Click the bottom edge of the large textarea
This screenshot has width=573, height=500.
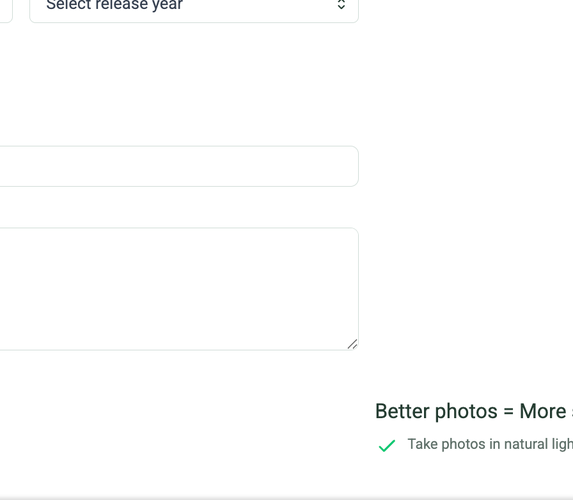pos(179,350)
